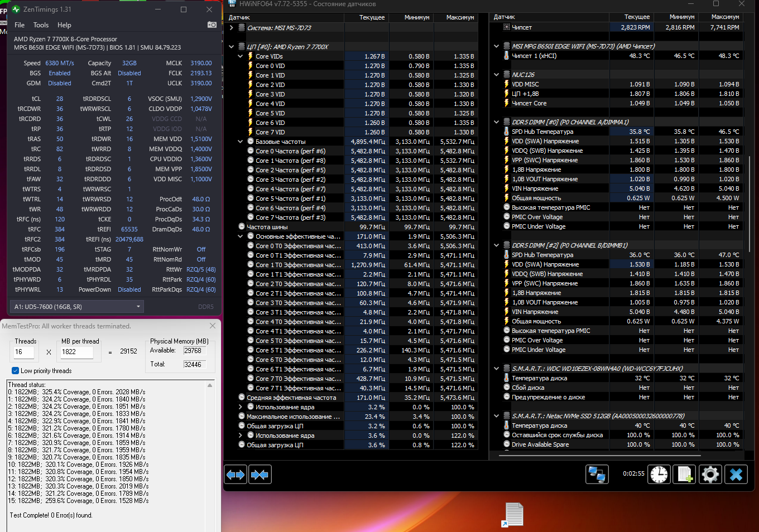Open HWiNFO sensor settings gear
759x532 pixels.
pyautogui.click(x=710, y=475)
